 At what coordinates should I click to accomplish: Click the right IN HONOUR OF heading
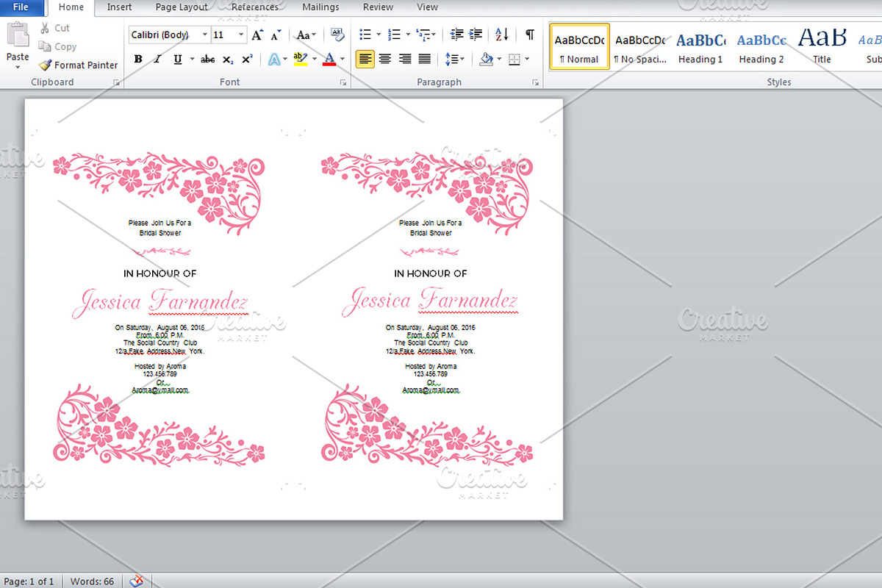click(431, 273)
